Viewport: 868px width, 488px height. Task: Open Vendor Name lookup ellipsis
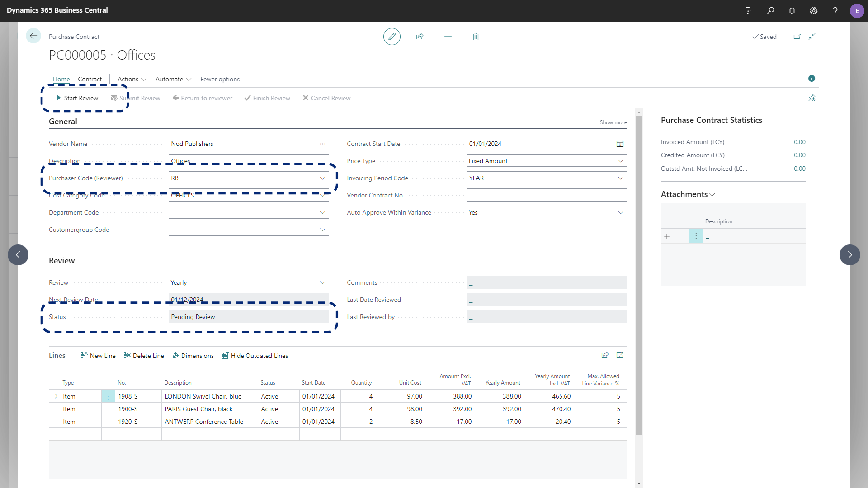pos(322,144)
